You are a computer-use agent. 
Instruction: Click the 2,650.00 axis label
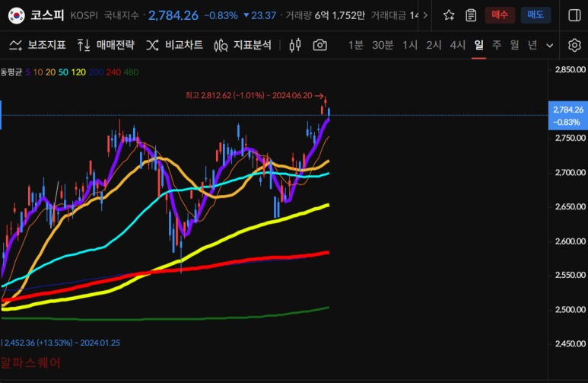coord(571,206)
